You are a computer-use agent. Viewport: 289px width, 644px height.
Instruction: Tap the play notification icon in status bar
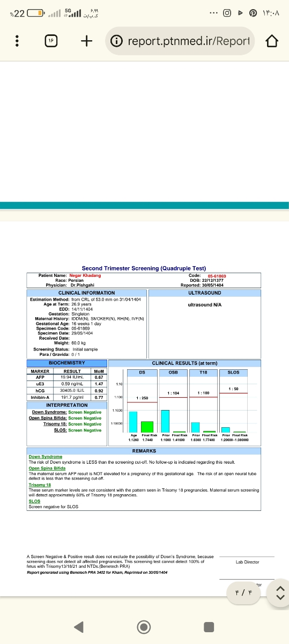tap(241, 12)
